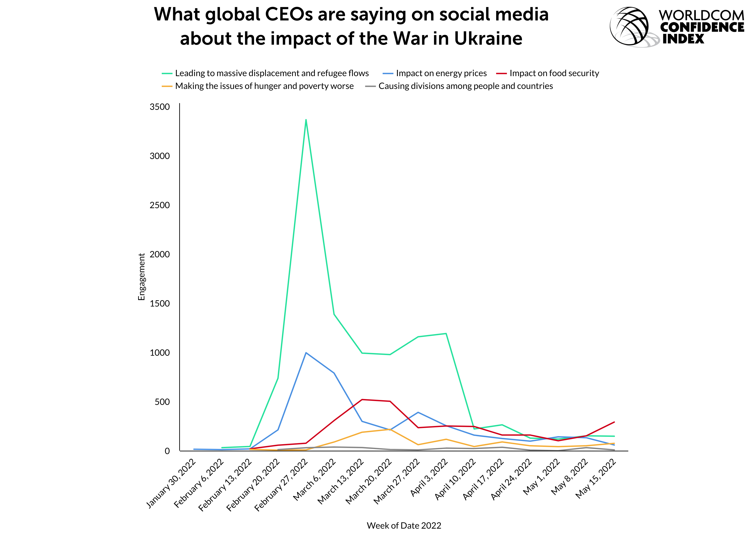
Task: Click the chart title about global CEOs
Action: tap(351, 26)
